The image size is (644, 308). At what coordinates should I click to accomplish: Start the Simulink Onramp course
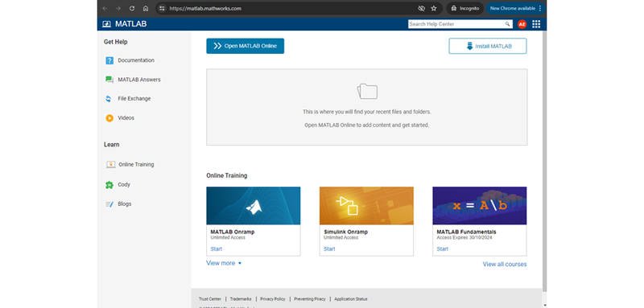pos(329,249)
